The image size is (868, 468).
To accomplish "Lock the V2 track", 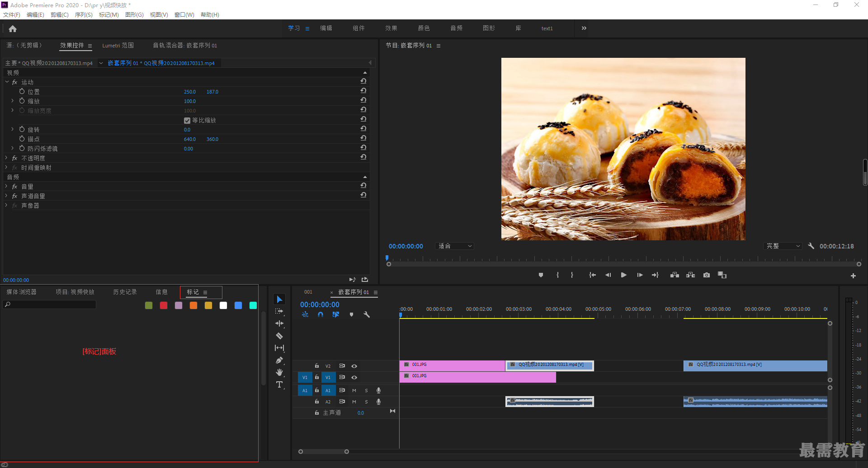I will 317,366.
